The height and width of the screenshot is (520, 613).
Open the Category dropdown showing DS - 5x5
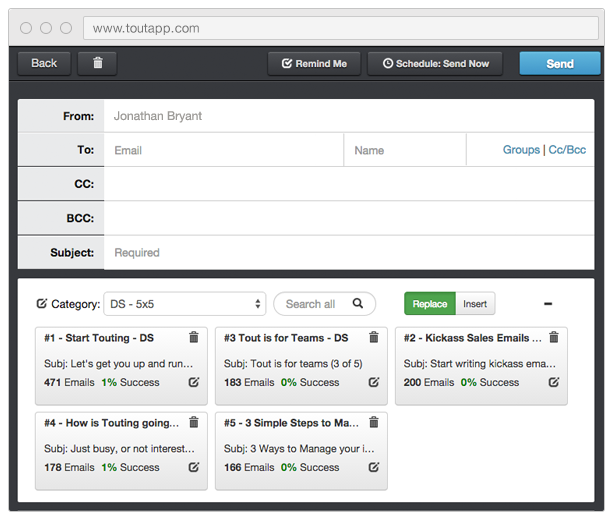[185, 304]
